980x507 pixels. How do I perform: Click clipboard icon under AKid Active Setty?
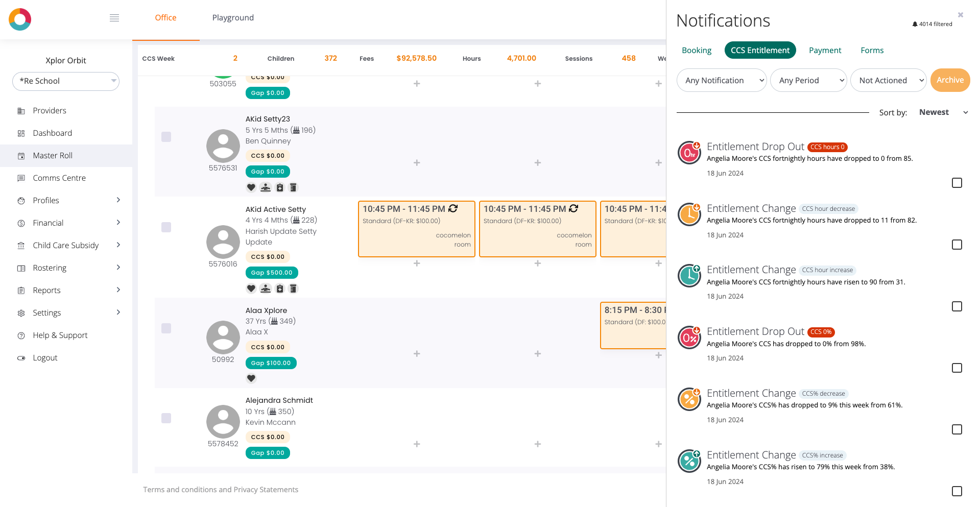pyautogui.click(x=279, y=288)
